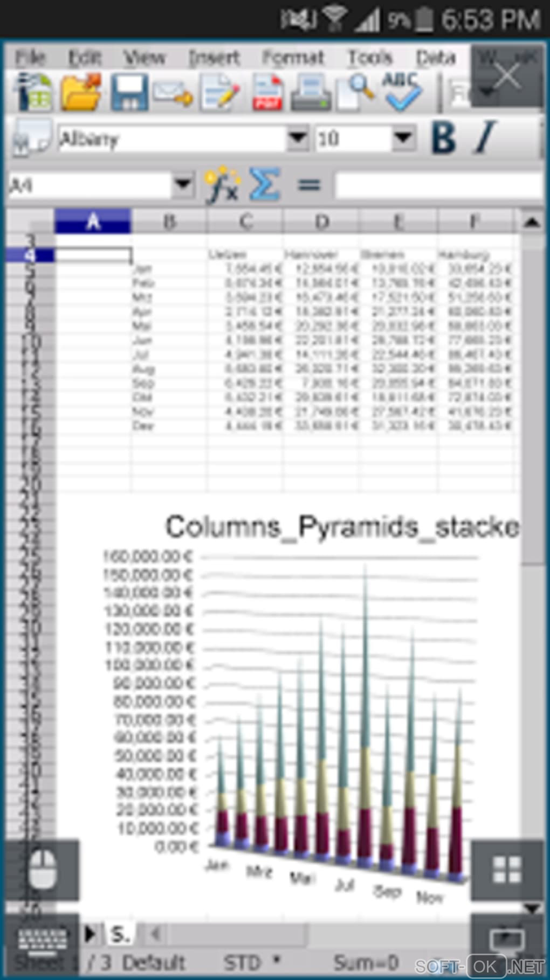Select column F header
This screenshot has height=980, width=550.
coord(475,221)
